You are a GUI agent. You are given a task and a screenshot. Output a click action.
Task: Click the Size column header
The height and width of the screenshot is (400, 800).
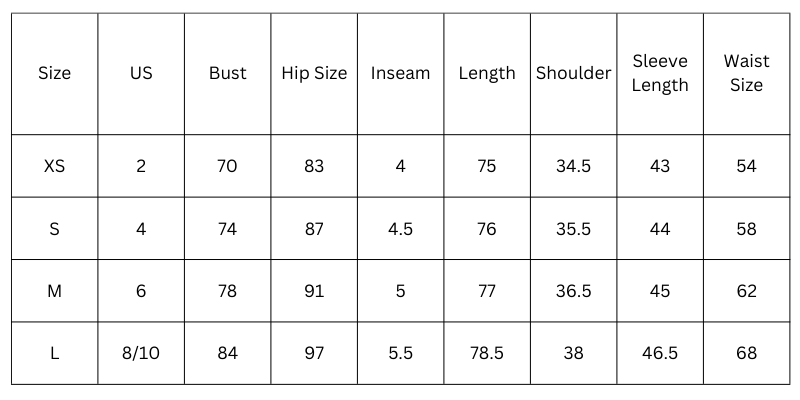54,73
